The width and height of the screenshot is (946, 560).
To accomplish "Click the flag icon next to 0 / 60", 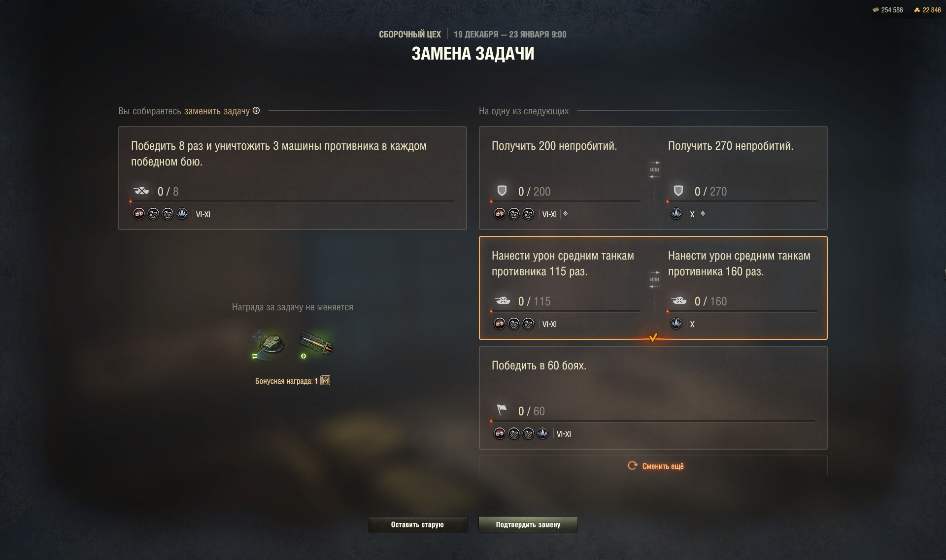I will (x=502, y=410).
